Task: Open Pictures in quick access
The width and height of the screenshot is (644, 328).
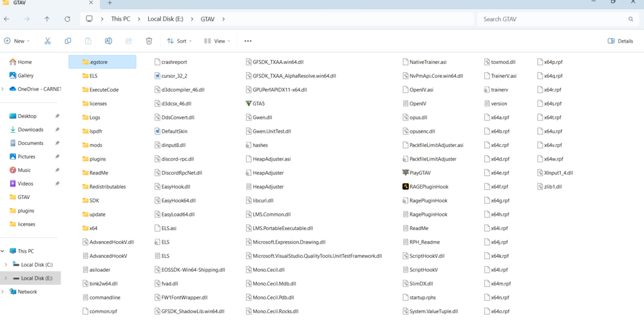Action: point(22,157)
